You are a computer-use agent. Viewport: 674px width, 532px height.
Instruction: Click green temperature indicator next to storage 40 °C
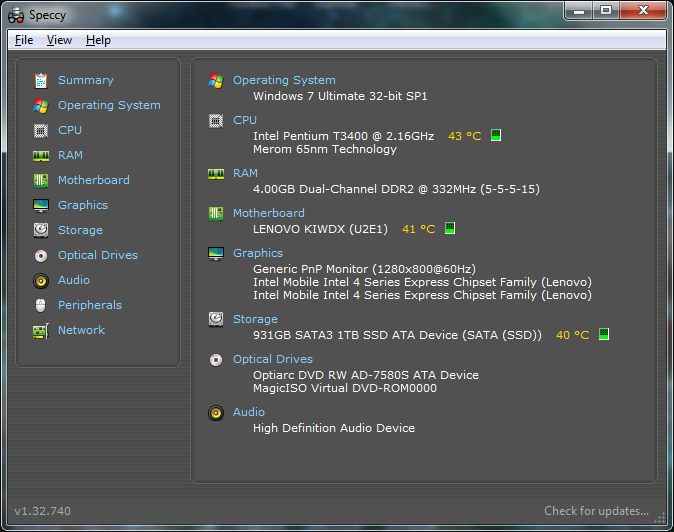[604, 334]
